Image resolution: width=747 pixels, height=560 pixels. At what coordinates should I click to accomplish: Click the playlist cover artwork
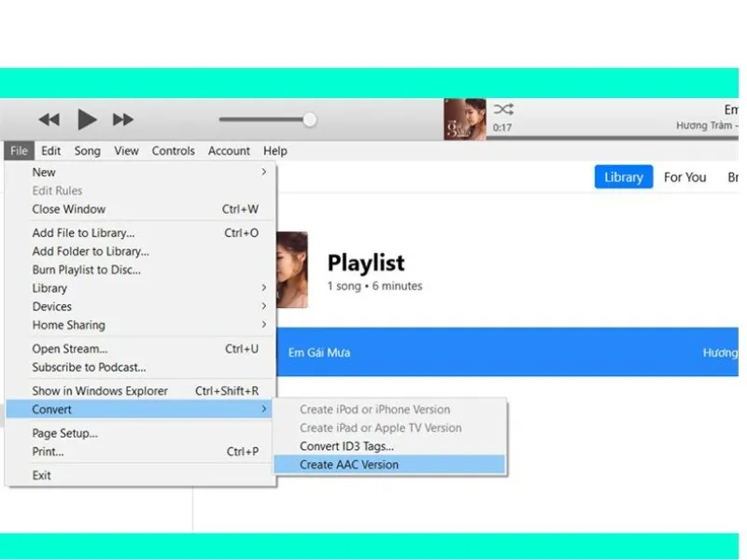(x=292, y=270)
